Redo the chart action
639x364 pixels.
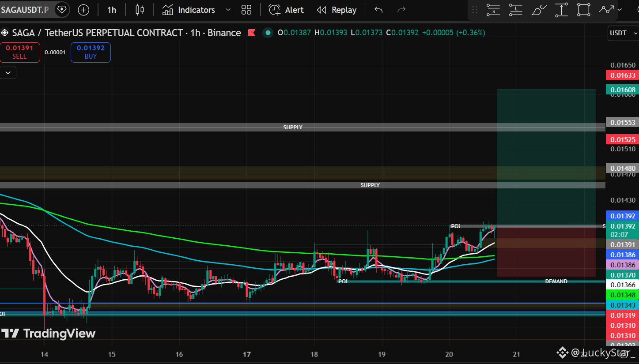tap(401, 10)
